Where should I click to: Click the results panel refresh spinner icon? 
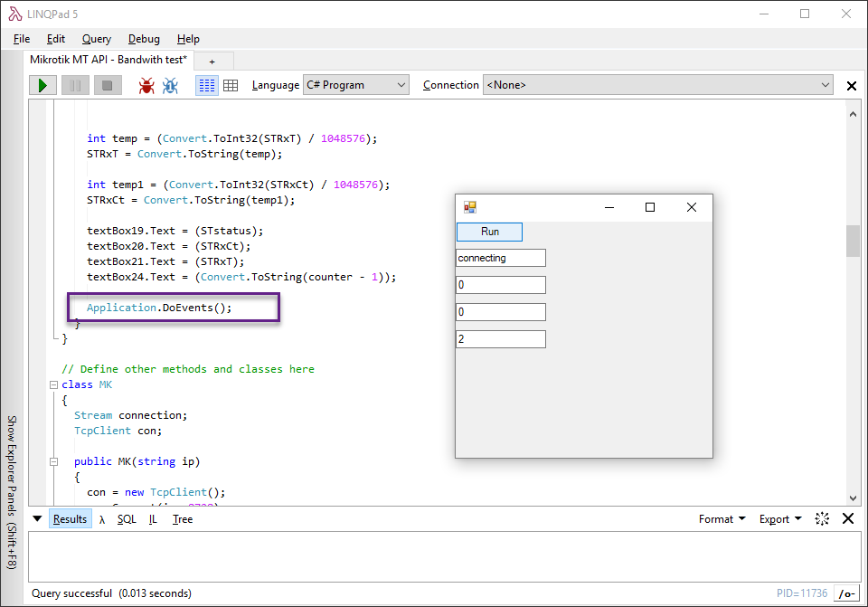click(x=822, y=519)
